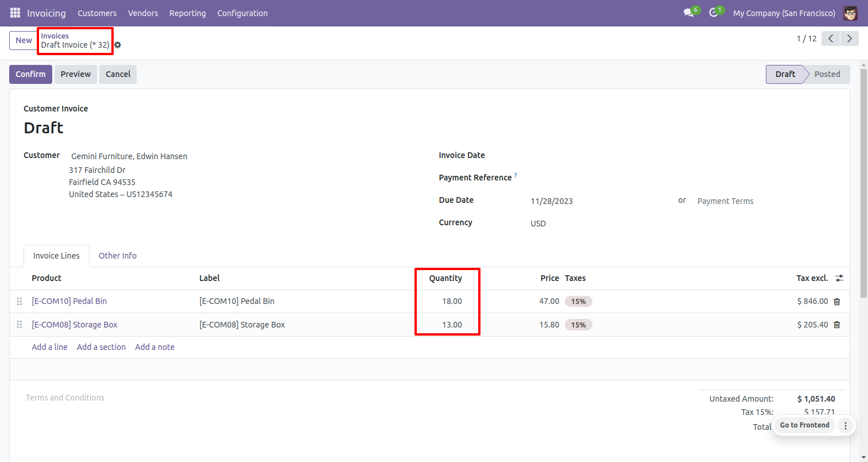Click the Add a line link

49,347
